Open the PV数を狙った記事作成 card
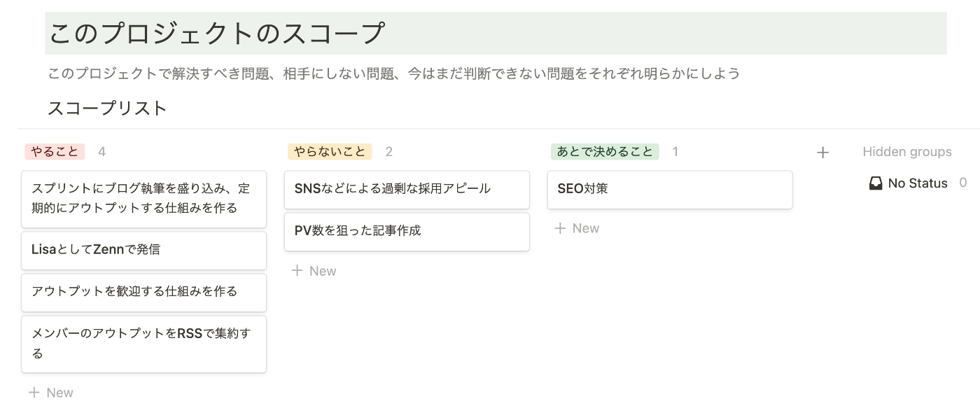This screenshot has width=980, height=413. [x=407, y=232]
